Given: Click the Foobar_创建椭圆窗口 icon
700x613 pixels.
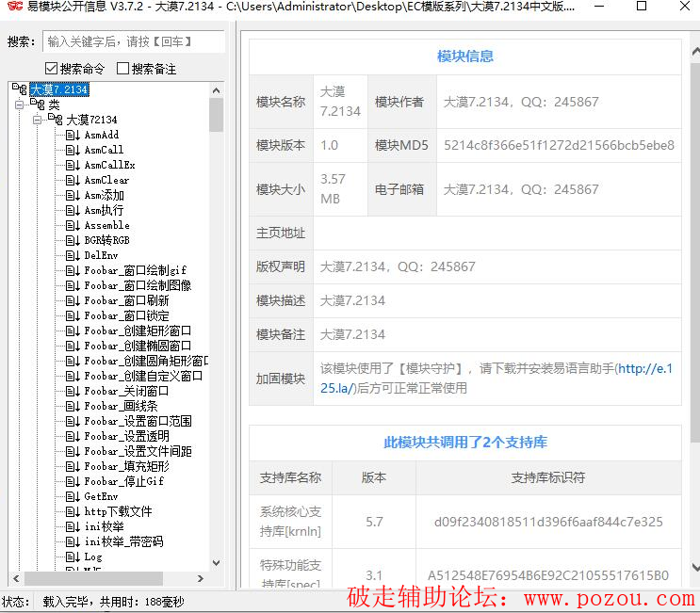Looking at the screenshot, I should [73, 346].
